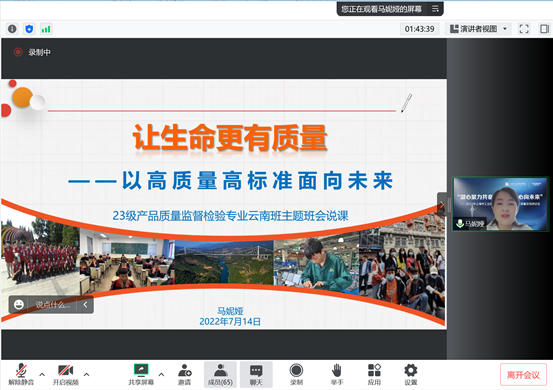The width and height of the screenshot is (553, 390).
Task: Check the green network signal icon
Action: click(46, 29)
